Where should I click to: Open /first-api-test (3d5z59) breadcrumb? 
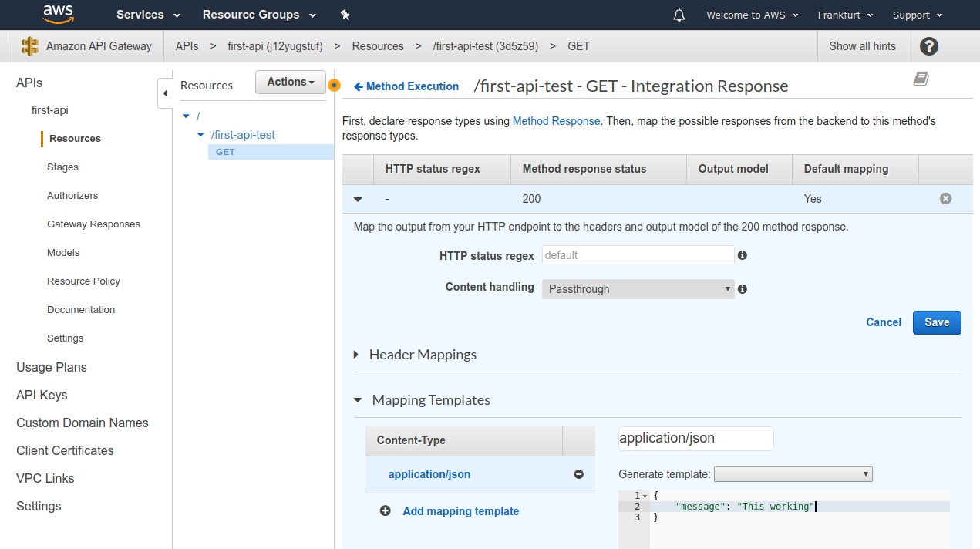pyautogui.click(x=485, y=46)
